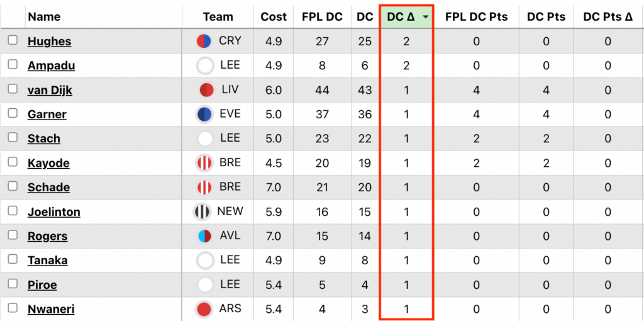The width and height of the screenshot is (644, 321).
Task: Open the Schade player link
Action: [48, 188]
